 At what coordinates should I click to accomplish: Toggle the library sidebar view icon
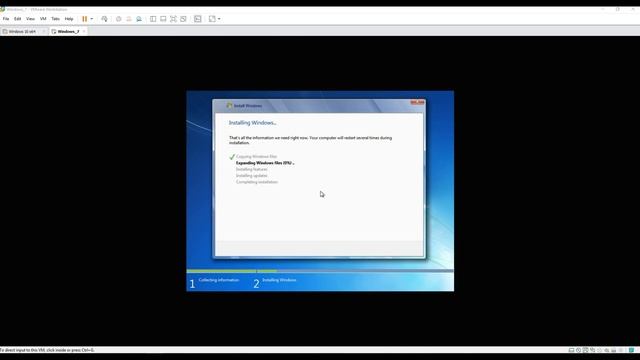[153, 19]
